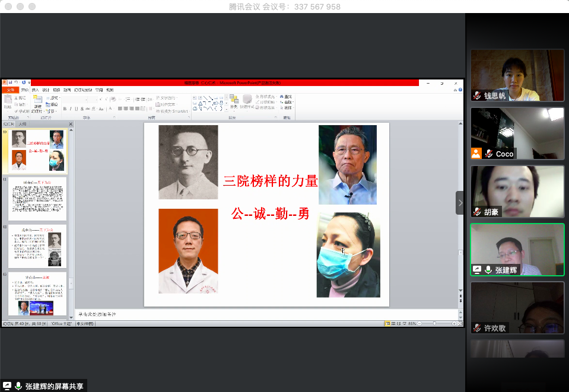Select slide 11 thumbnail in slide panel

click(37, 199)
